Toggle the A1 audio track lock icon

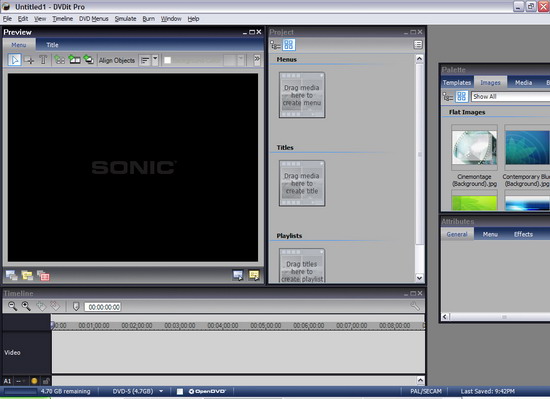pos(46,381)
